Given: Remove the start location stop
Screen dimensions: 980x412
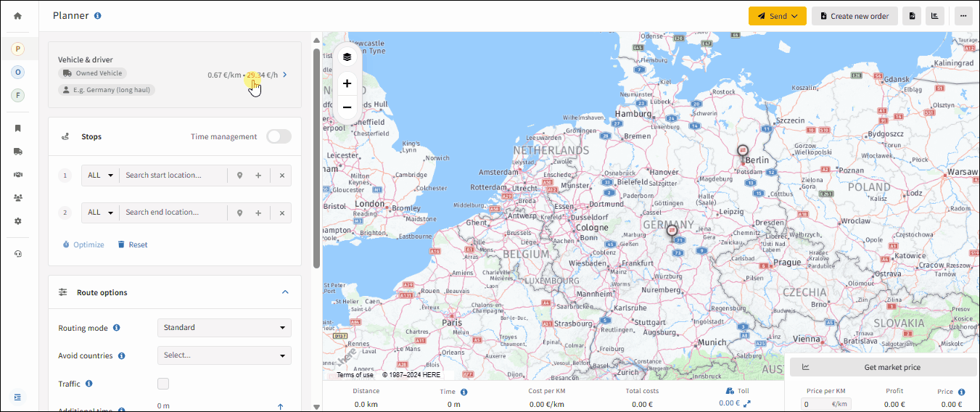Looking at the screenshot, I should (x=282, y=176).
